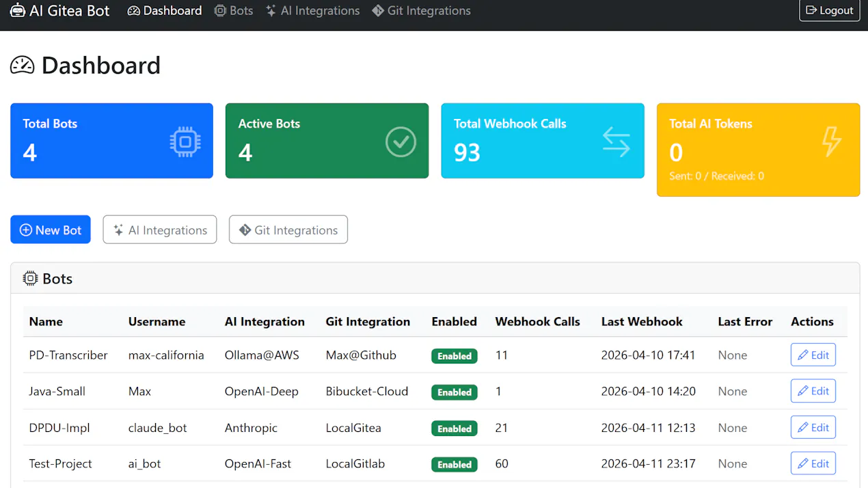
Task: Click the chip icon next to Bots panel header
Action: pyautogui.click(x=30, y=278)
